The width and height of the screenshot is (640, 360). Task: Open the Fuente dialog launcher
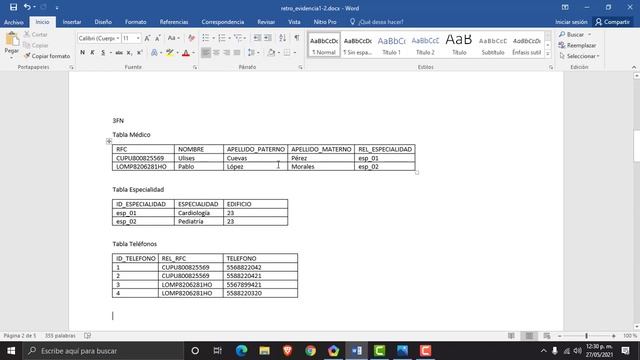click(x=195, y=67)
